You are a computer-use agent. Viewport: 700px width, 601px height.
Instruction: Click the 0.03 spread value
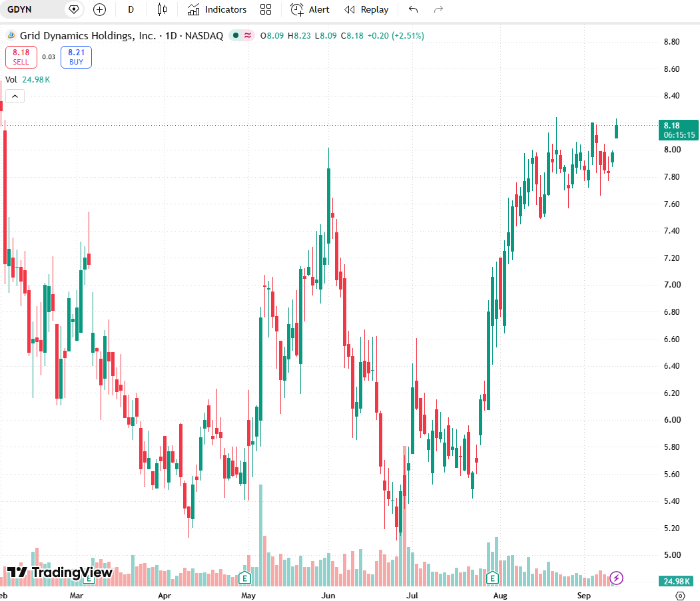49,57
